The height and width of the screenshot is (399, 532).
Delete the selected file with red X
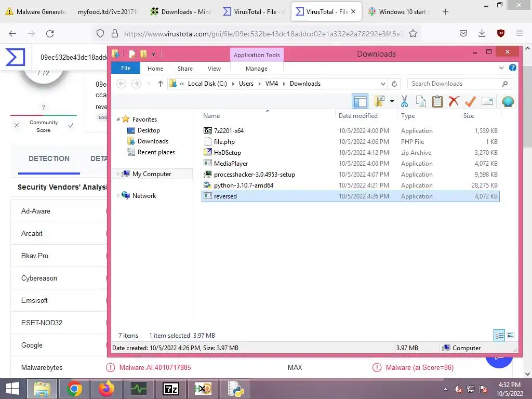point(454,101)
